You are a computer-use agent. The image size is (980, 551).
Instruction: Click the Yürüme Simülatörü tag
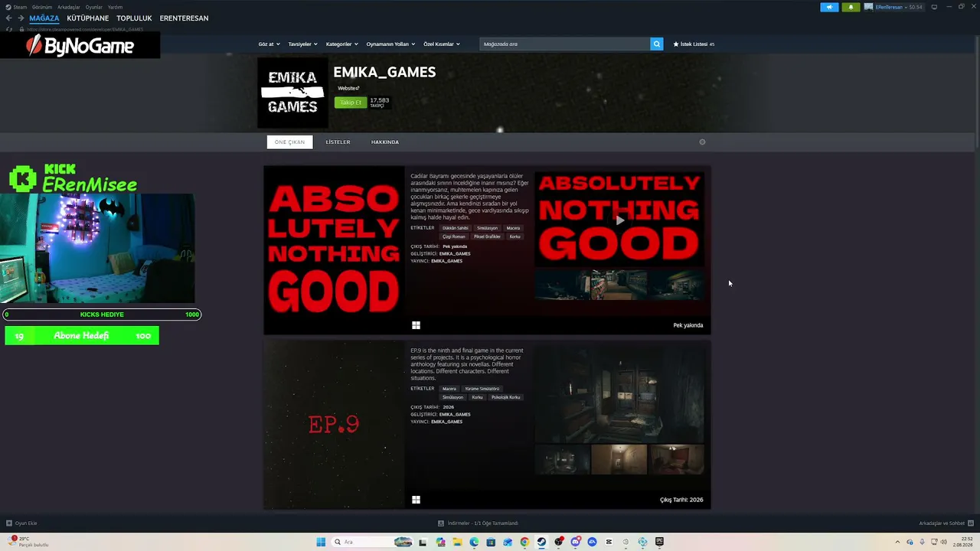[482, 389]
